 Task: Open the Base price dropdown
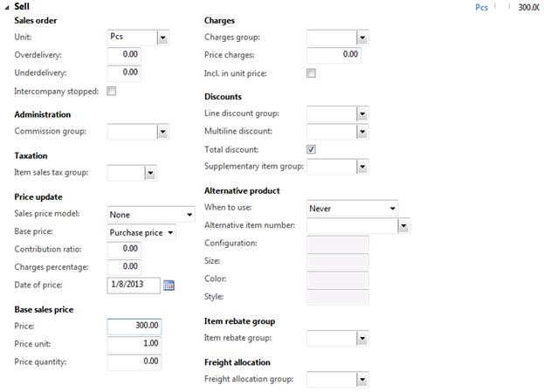[170, 232]
